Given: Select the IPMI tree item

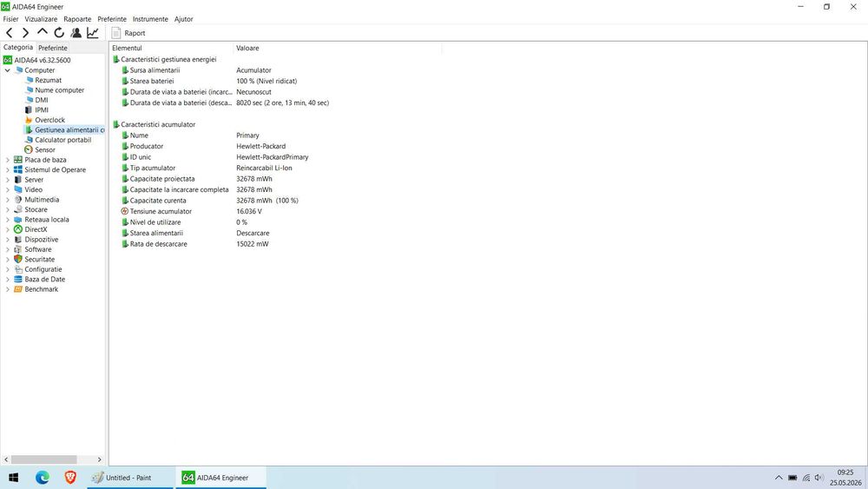Looking at the screenshot, I should coord(42,110).
